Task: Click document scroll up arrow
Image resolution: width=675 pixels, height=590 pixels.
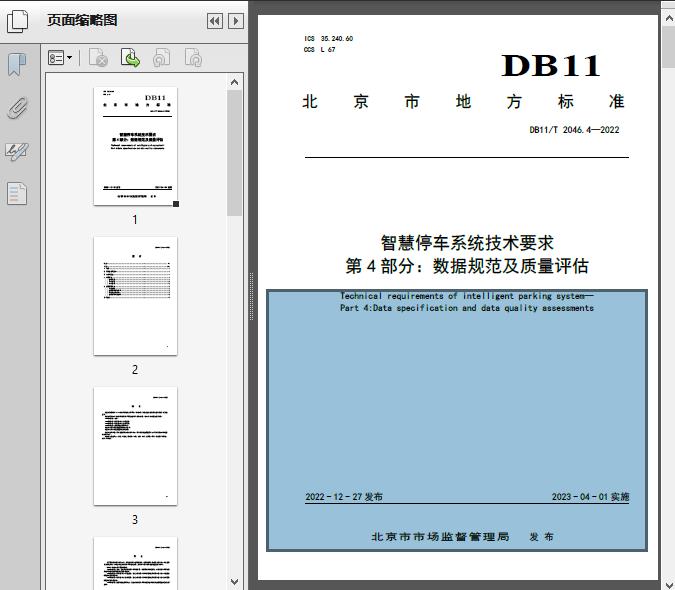Action: [669, 19]
